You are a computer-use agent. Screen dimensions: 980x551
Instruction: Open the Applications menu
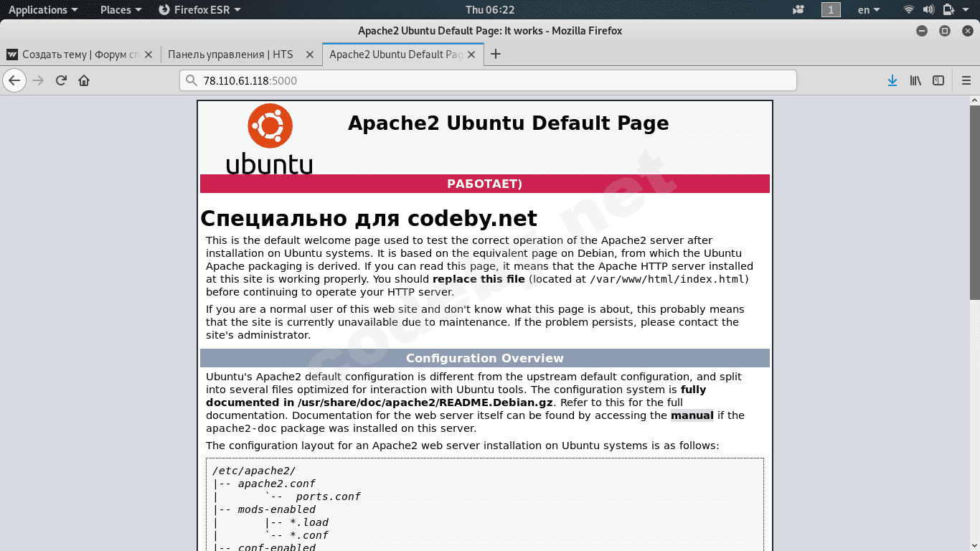tap(42, 10)
